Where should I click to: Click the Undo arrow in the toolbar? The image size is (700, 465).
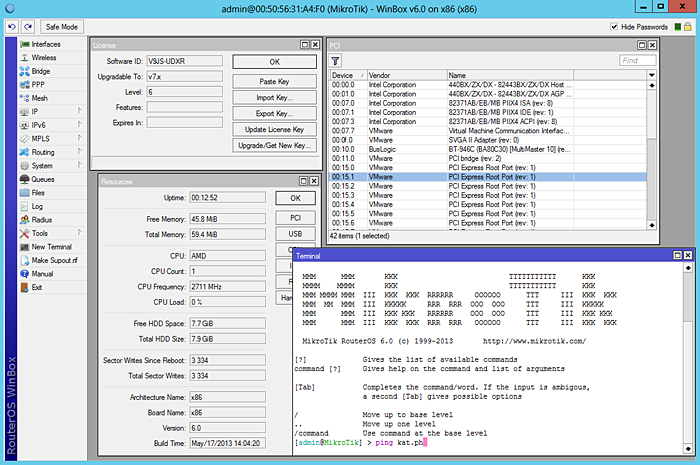click(x=11, y=26)
